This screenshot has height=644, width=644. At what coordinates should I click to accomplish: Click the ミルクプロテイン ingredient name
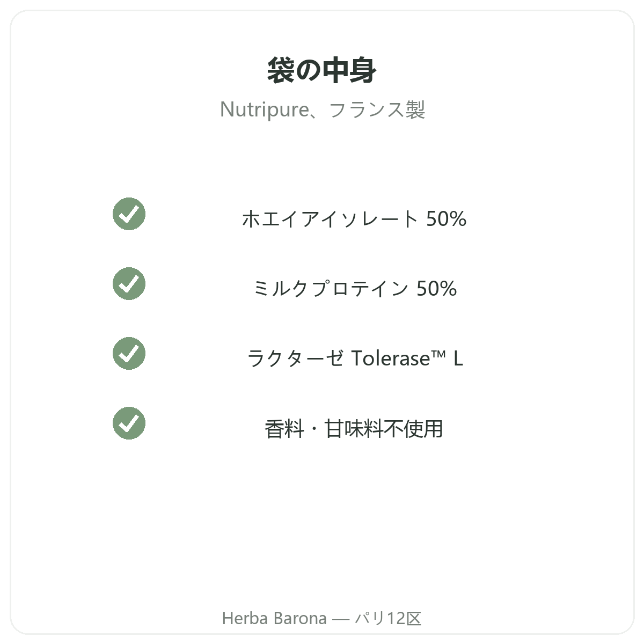pos(330,289)
